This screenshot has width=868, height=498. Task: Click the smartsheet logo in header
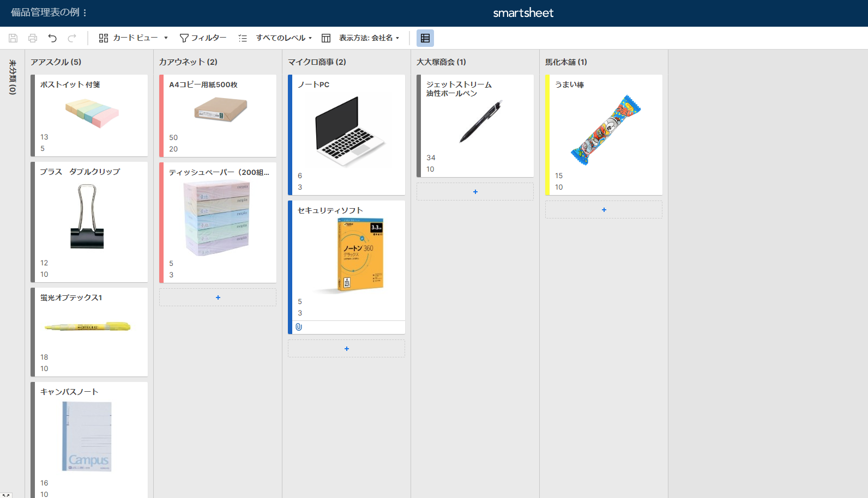pos(523,13)
